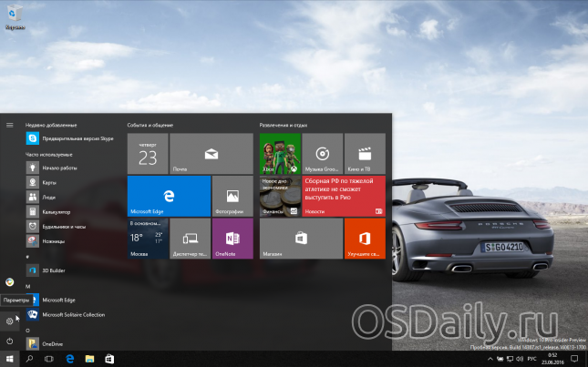Expand the Start menu hamburger button

click(9, 124)
